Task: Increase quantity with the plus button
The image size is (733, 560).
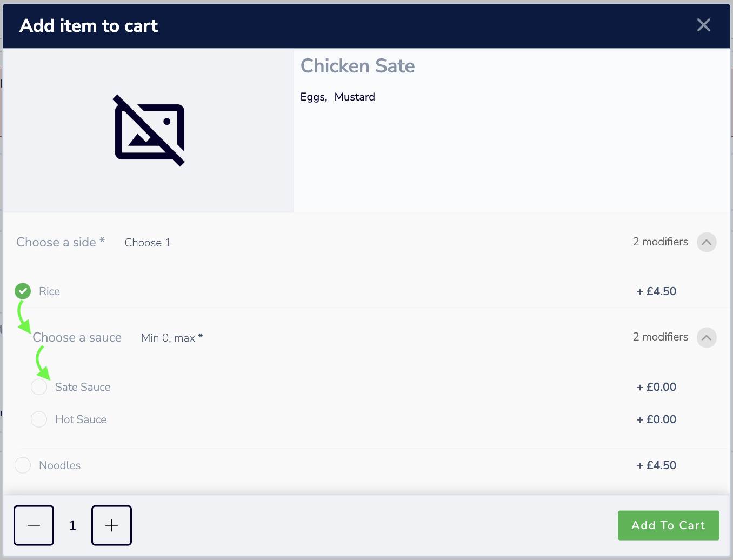Action: [111, 525]
